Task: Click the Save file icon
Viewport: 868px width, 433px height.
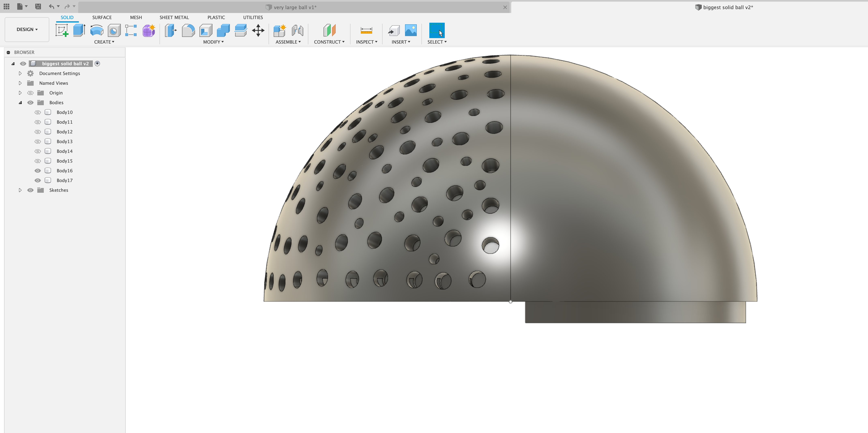Action: pos(38,6)
